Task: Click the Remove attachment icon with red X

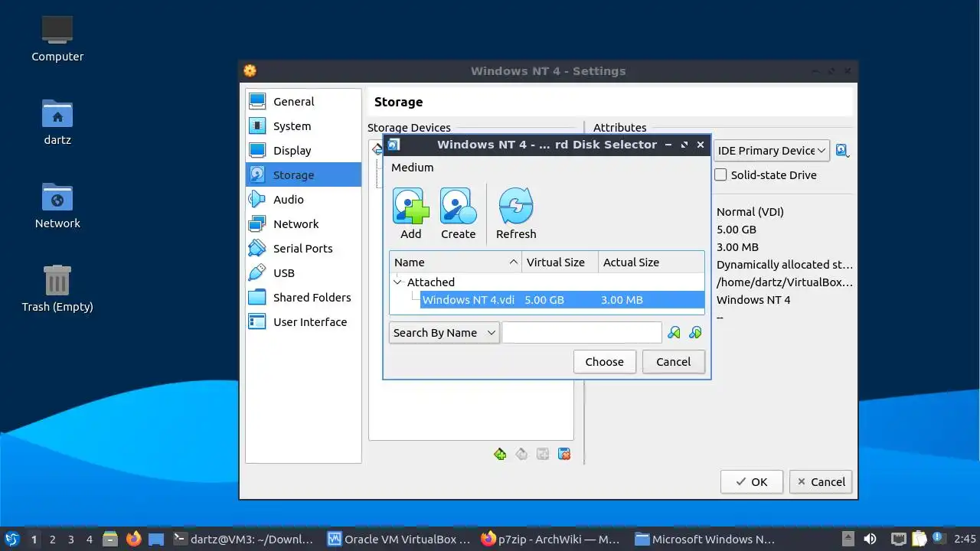Action: pos(564,454)
